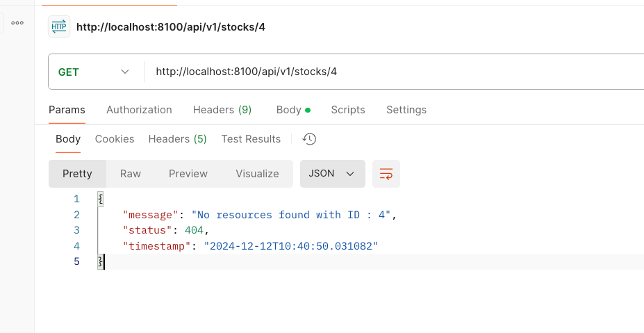The width and height of the screenshot is (644, 333).
Task: Switch to the request Body tab
Action: (x=293, y=110)
